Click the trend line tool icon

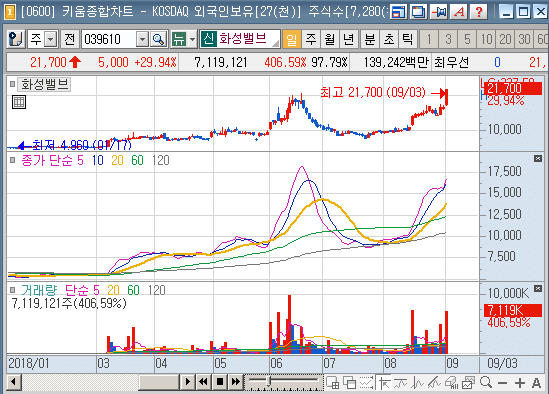click(401, 382)
